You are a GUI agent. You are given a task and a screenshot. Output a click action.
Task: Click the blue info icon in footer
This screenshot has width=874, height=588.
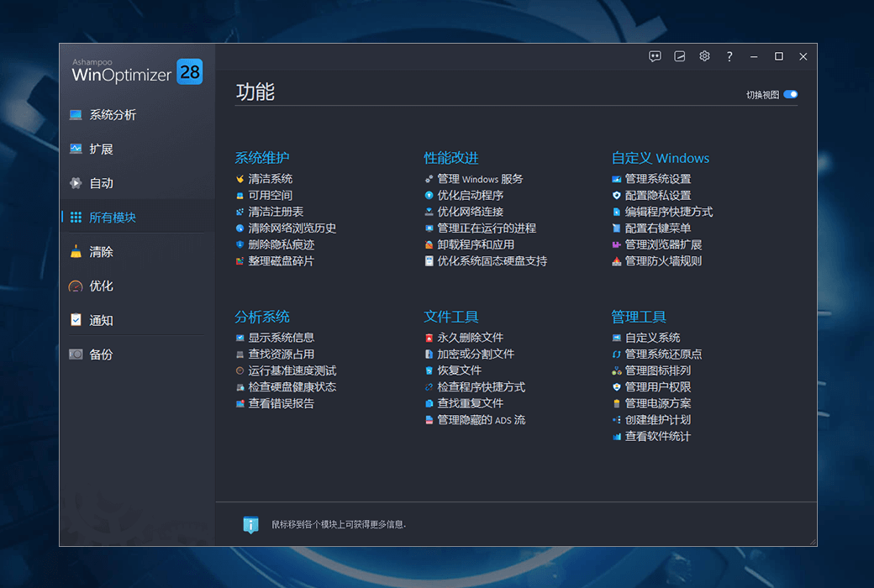(x=250, y=524)
